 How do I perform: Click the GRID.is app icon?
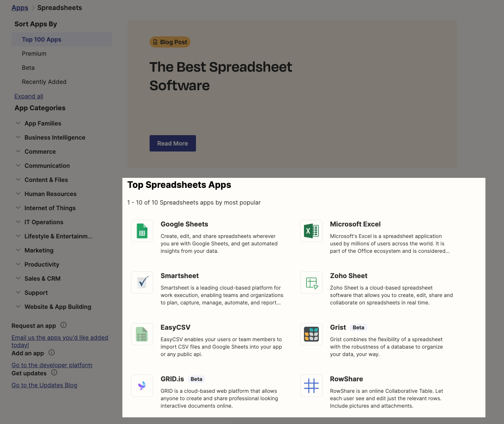pyautogui.click(x=142, y=386)
